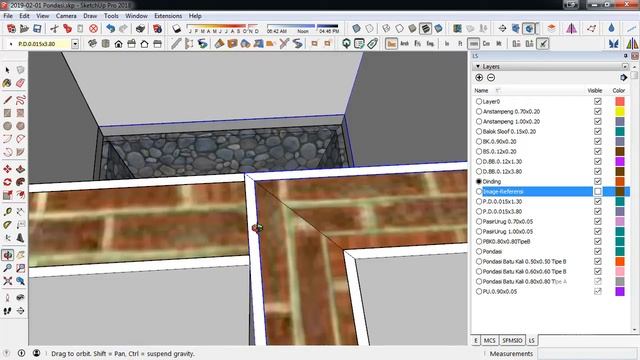Image resolution: width=640 pixels, height=360 pixels.
Task: Set Layer0 as the active layer
Action: point(479,101)
